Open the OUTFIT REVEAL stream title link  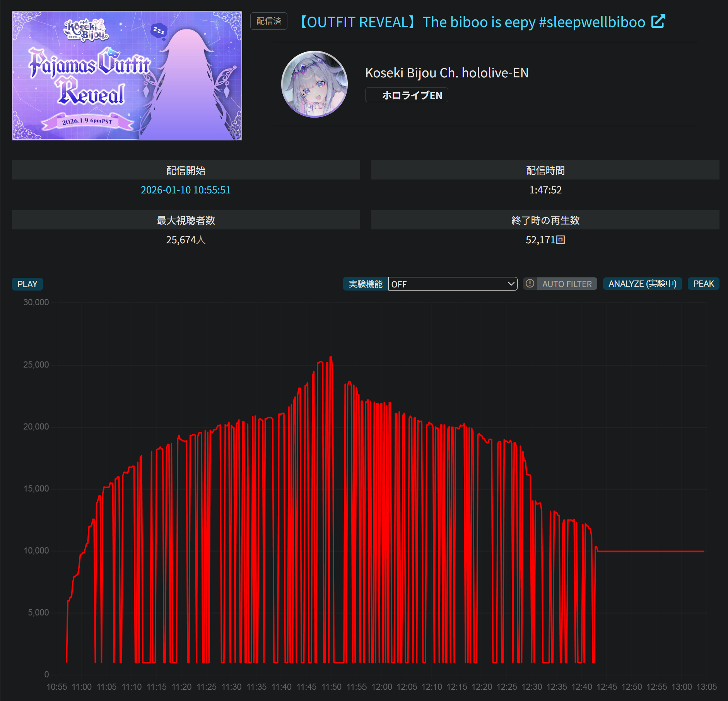(x=472, y=22)
